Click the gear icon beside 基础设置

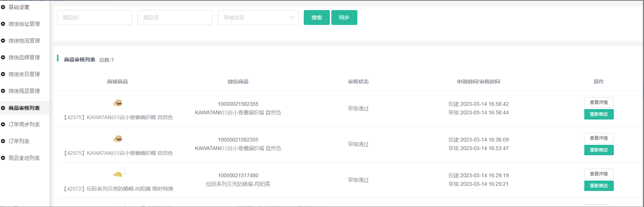3,7
